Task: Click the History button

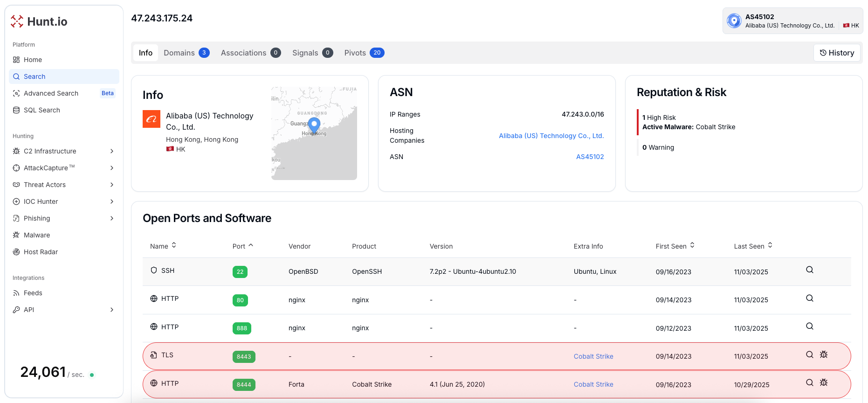Action: point(837,53)
